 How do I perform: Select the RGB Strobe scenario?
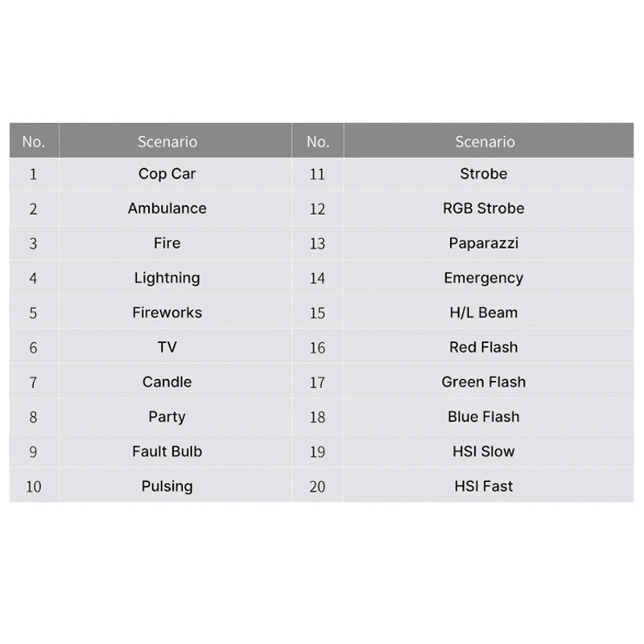(x=483, y=208)
